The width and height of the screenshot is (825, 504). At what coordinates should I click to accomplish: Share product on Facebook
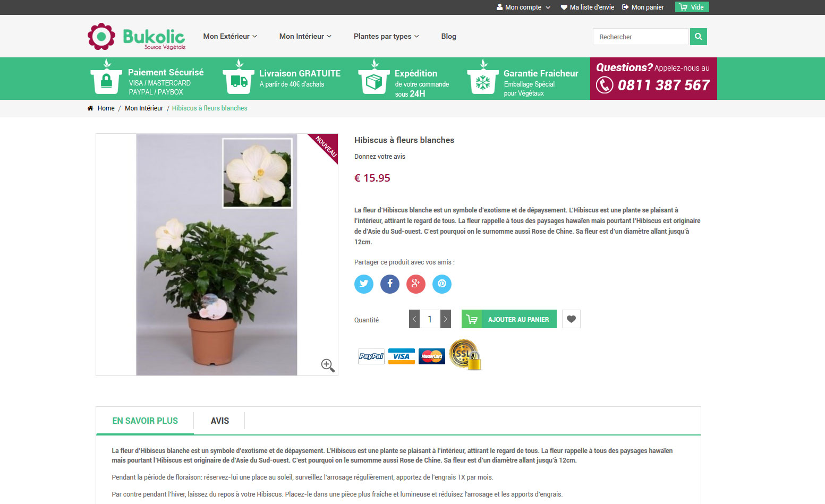click(390, 284)
